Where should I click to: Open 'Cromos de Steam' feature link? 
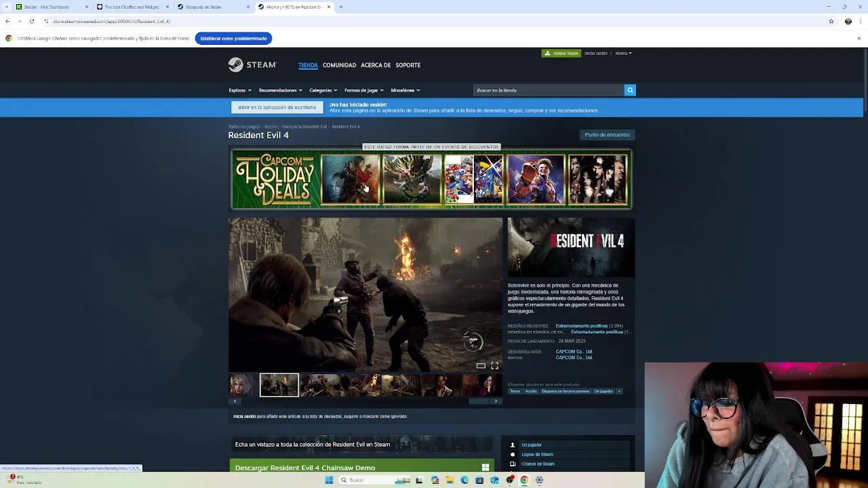click(538, 464)
